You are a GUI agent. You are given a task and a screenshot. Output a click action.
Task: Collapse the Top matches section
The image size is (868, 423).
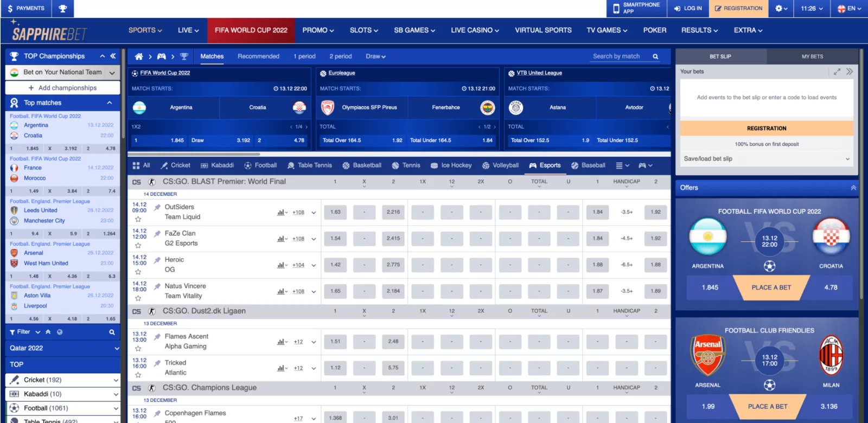click(x=110, y=102)
